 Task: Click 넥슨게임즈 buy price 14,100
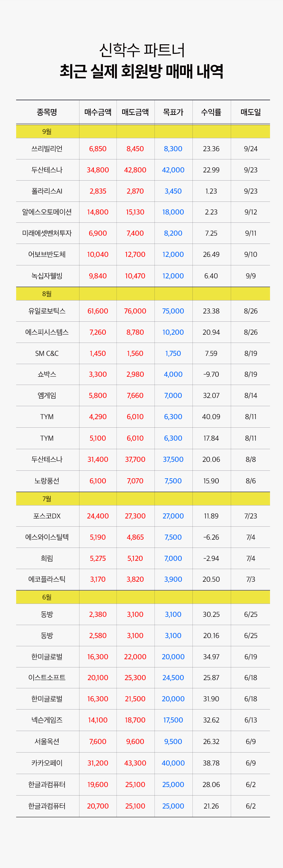[98, 720]
